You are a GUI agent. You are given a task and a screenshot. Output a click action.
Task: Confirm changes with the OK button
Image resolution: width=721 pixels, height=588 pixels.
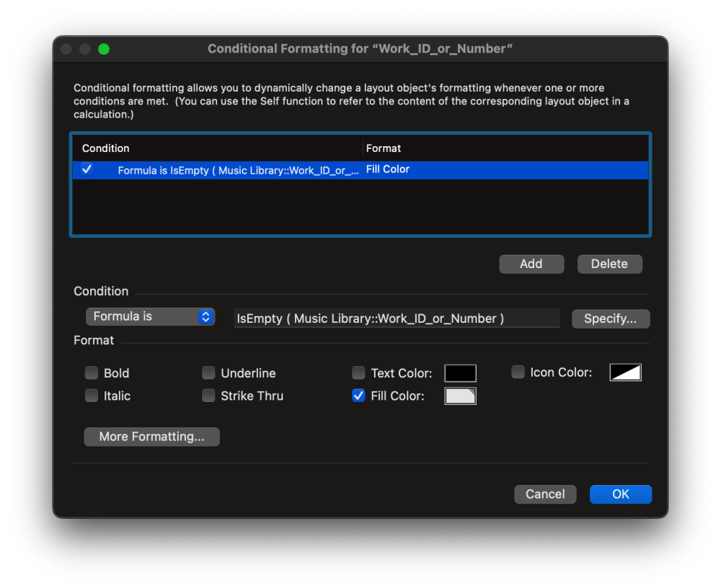click(620, 494)
